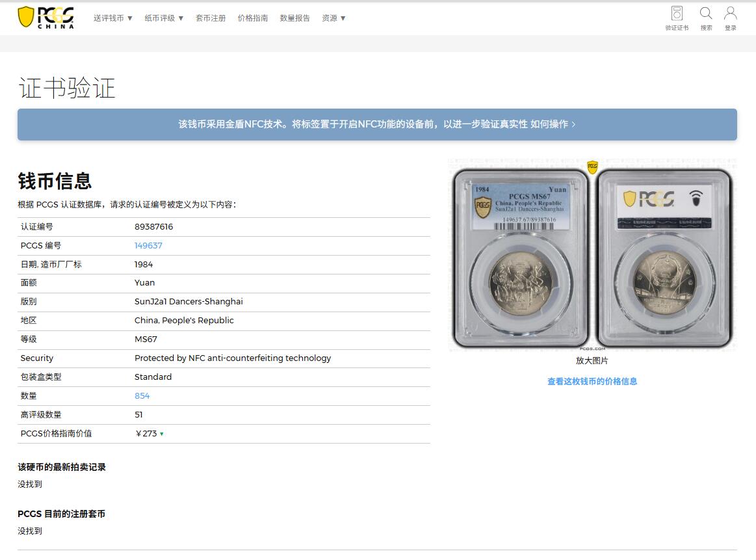Select the higher grade count 51
The image size is (756, 560).
(138, 414)
